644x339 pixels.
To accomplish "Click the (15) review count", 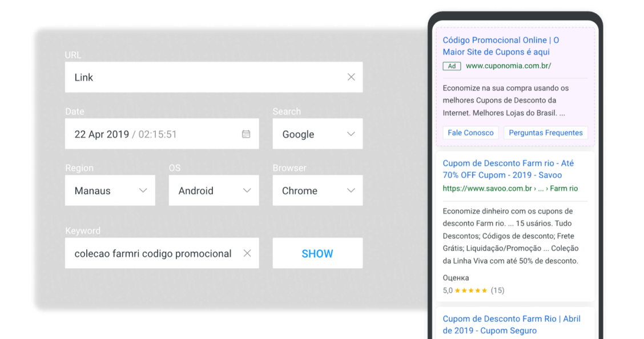I will [497, 290].
